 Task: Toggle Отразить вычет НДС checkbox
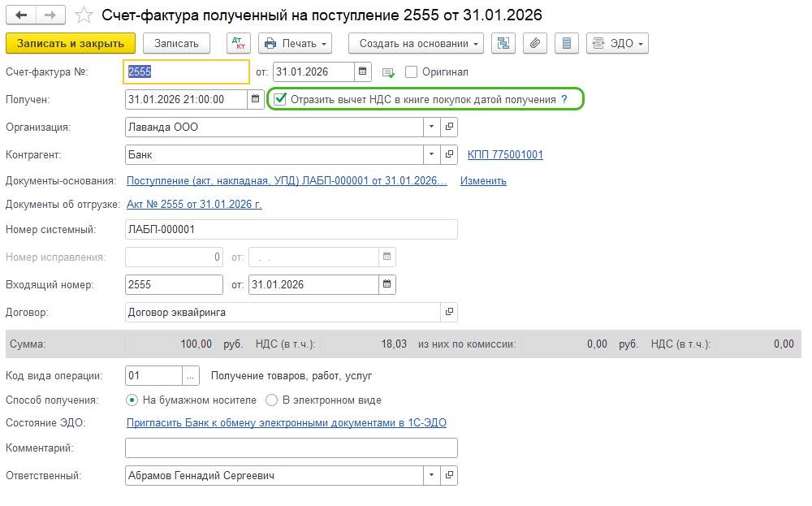[x=281, y=99]
